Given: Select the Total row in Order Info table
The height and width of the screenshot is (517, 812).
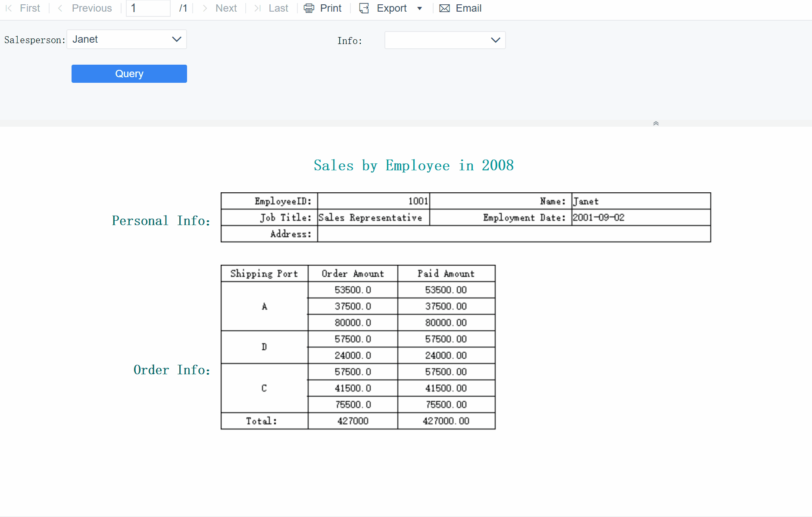Looking at the screenshot, I should 263,421.
